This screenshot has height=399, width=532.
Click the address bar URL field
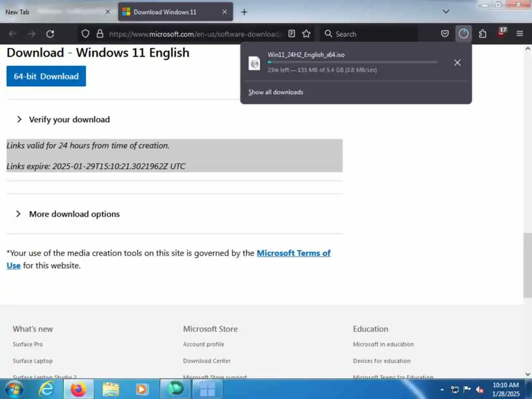[194, 34]
